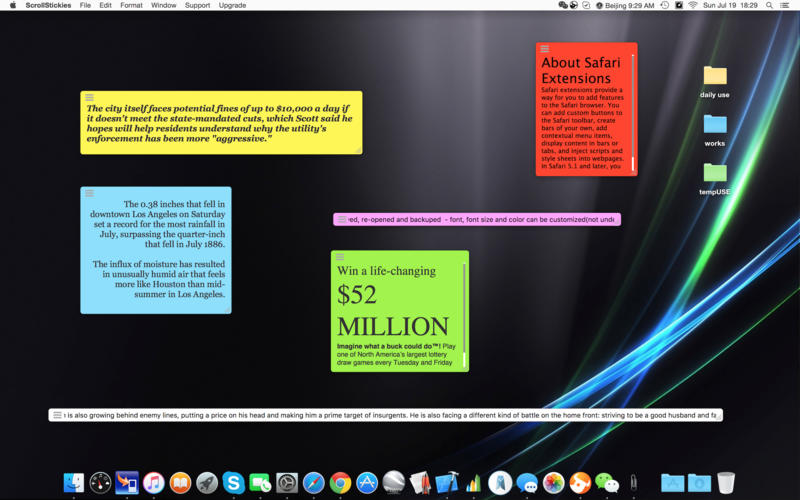Viewport: 800px width, 500px height.
Task: Click the scrollbar on the green note
Action: (x=464, y=315)
